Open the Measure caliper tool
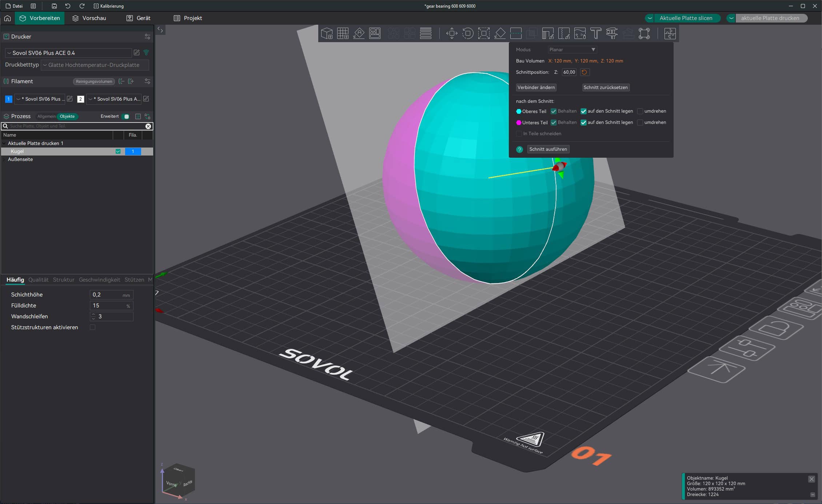 click(x=612, y=33)
